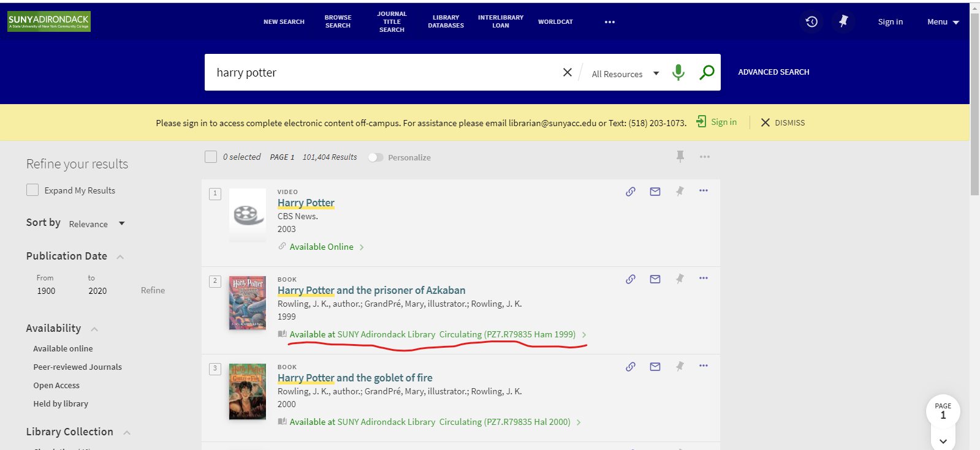The image size is (980, 450).
Task: Open Interlibrary Loan
Action: pos(501,21)
